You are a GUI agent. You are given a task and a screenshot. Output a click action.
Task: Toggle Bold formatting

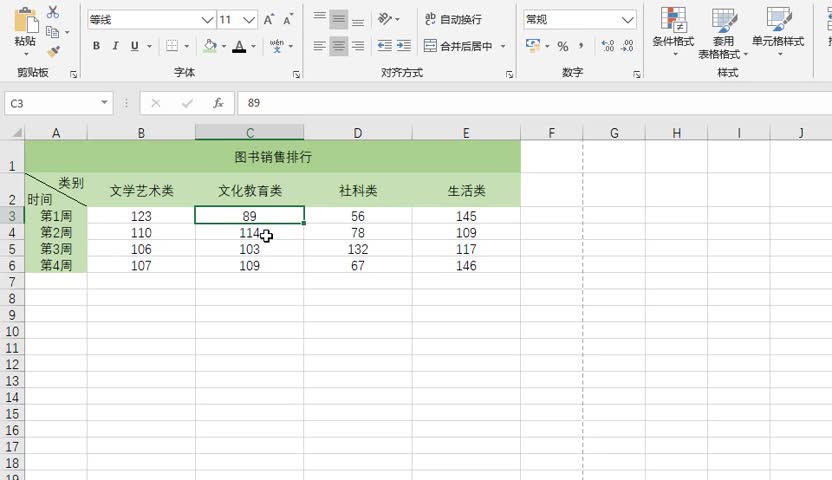(x=97, y=46)
